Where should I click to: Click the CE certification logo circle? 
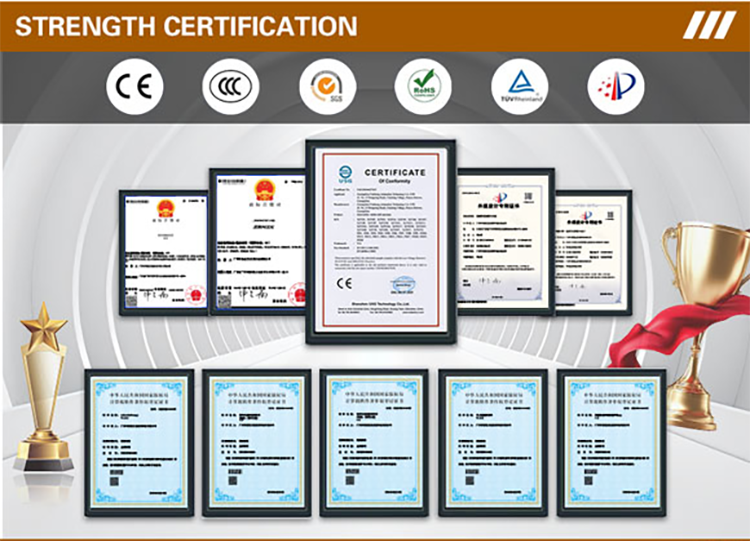pos(135,87)
